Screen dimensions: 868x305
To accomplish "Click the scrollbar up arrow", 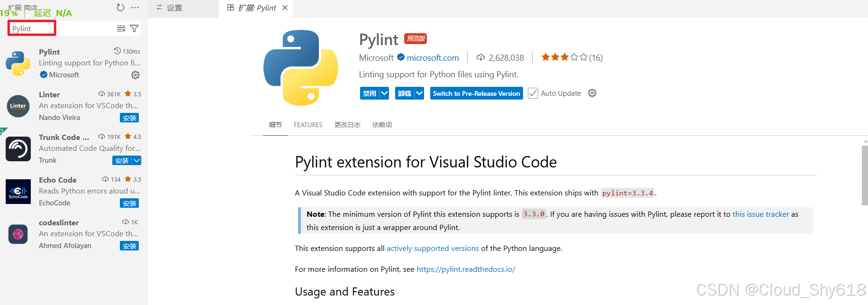I will coord(865,141).
